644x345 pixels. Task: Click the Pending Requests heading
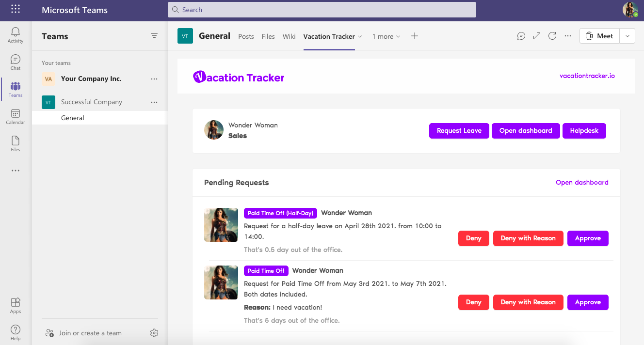pos(236,183)
